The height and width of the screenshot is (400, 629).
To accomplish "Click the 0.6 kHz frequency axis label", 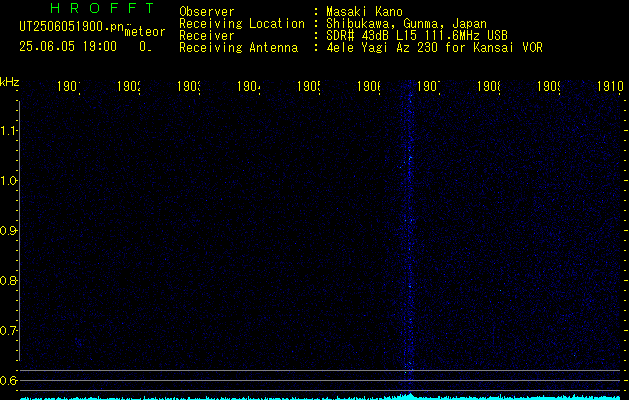I will (8, 380).
